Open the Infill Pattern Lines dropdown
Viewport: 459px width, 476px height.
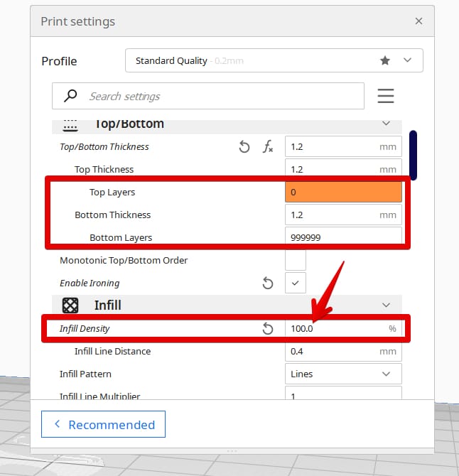[343, 374]
